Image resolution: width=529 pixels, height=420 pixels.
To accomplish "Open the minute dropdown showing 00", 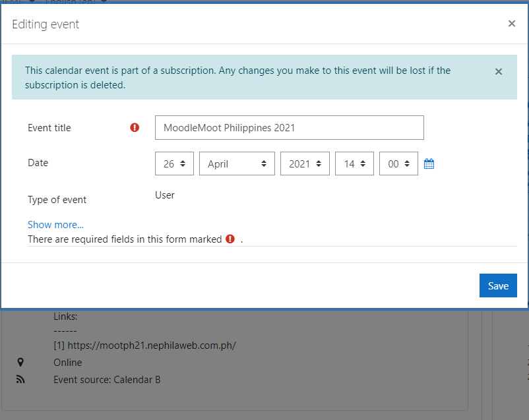I will [x=398, y=164].
